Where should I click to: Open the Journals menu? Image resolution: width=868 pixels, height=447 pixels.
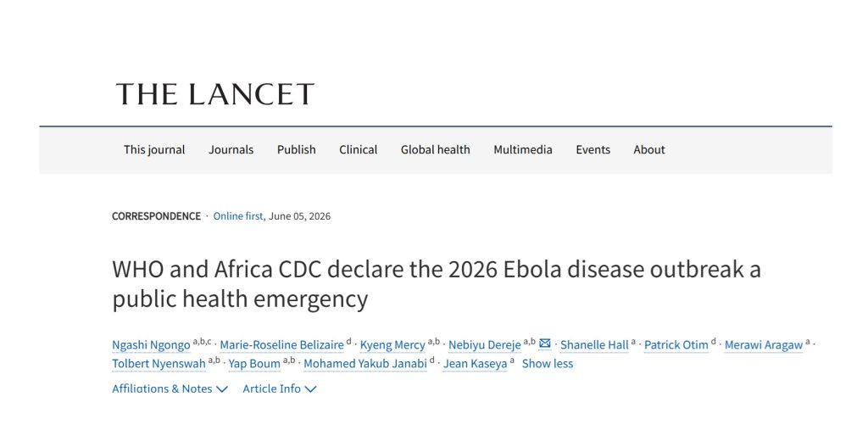tap(231, 149)
